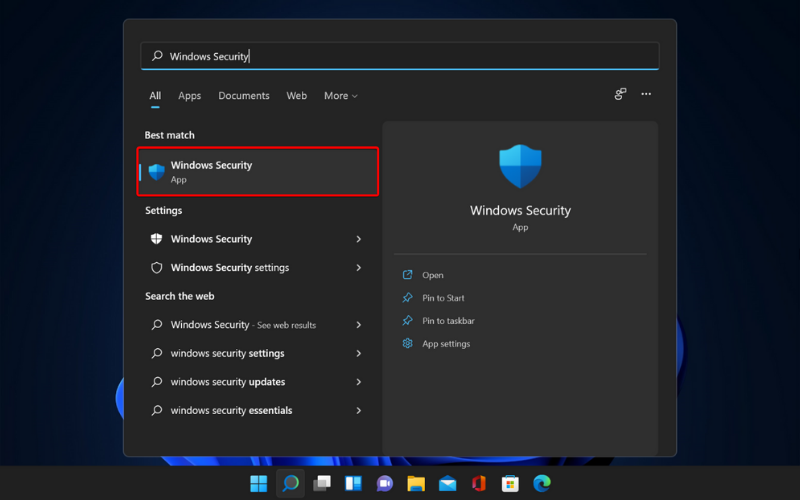Switch to the Apps tab

tap(189, 96)
